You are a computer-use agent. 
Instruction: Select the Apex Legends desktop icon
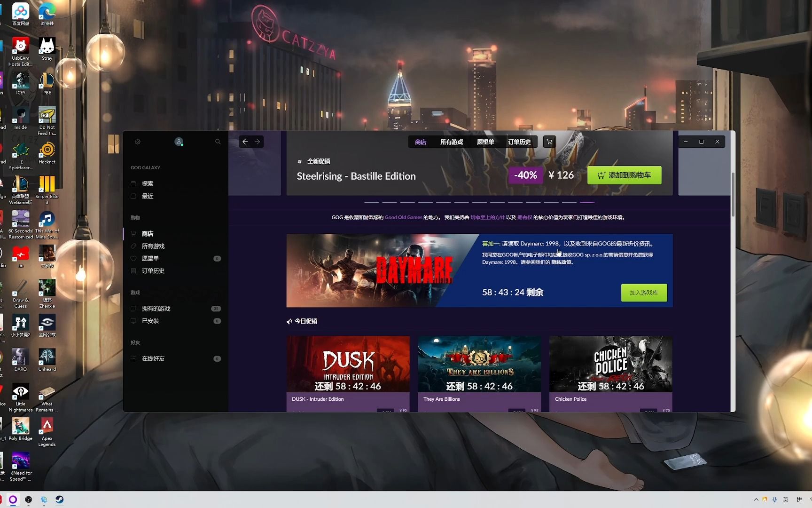47,432
